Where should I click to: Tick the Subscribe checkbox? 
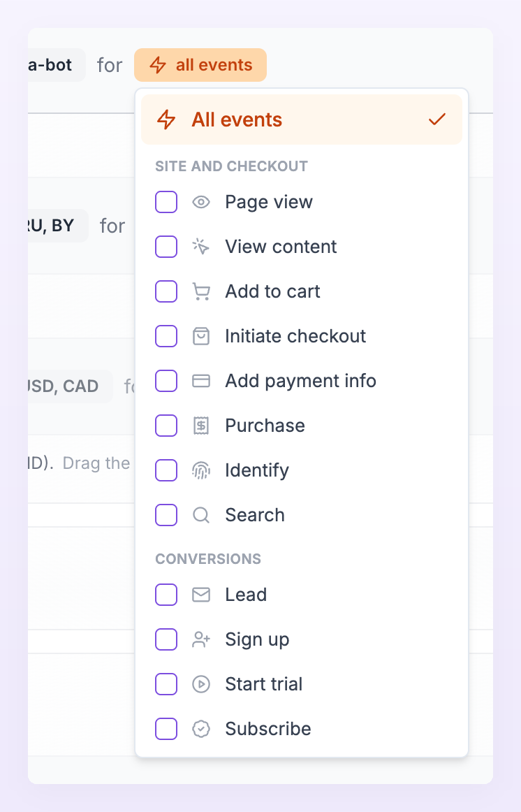click(166, 729)
